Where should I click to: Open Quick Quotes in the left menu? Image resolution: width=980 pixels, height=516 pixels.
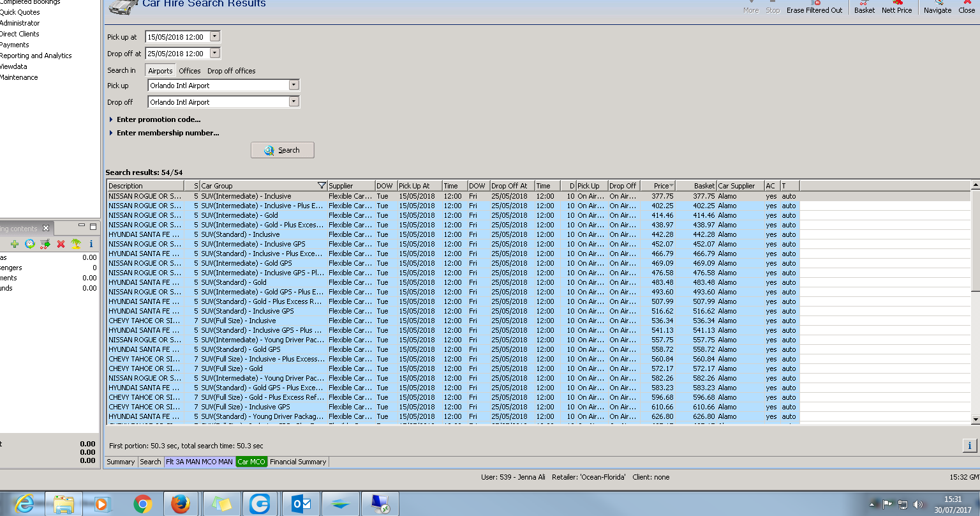click(x=20, y=12)
